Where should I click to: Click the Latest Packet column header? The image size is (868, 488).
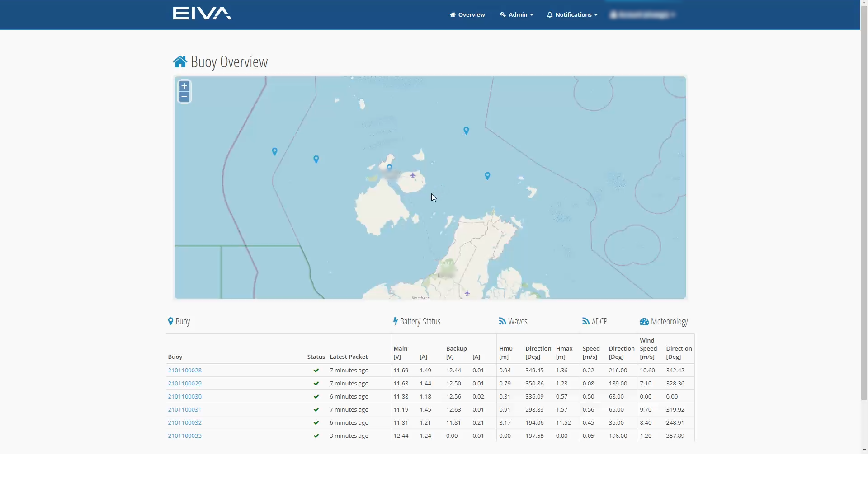(x=348, y=357)
